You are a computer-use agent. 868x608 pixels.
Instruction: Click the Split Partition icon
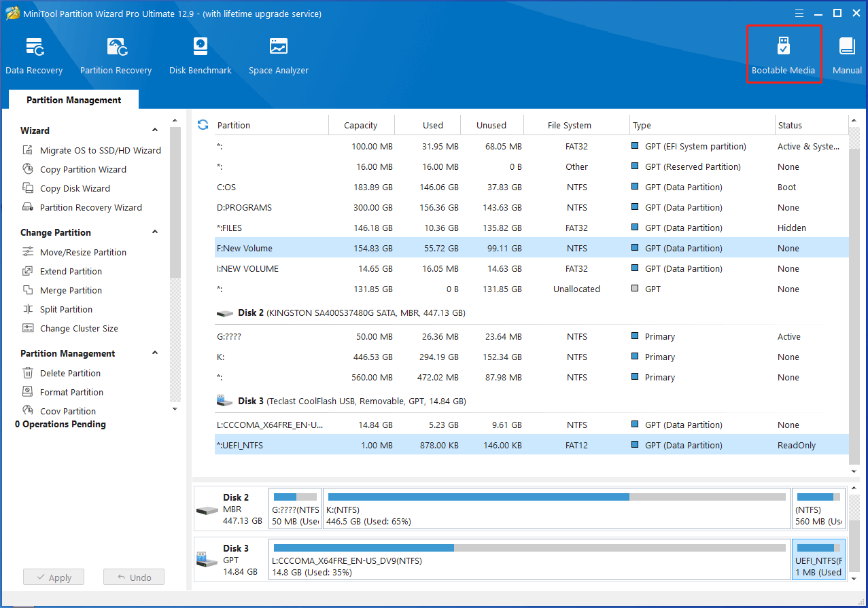pos(28,309)
